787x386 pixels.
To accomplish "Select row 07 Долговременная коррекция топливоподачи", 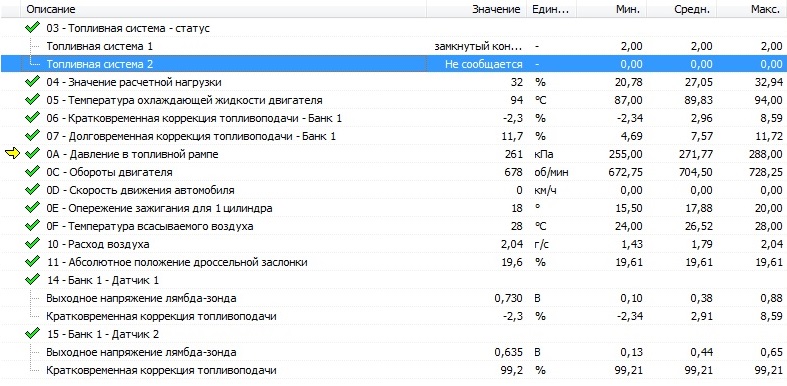I will (394, 136).
